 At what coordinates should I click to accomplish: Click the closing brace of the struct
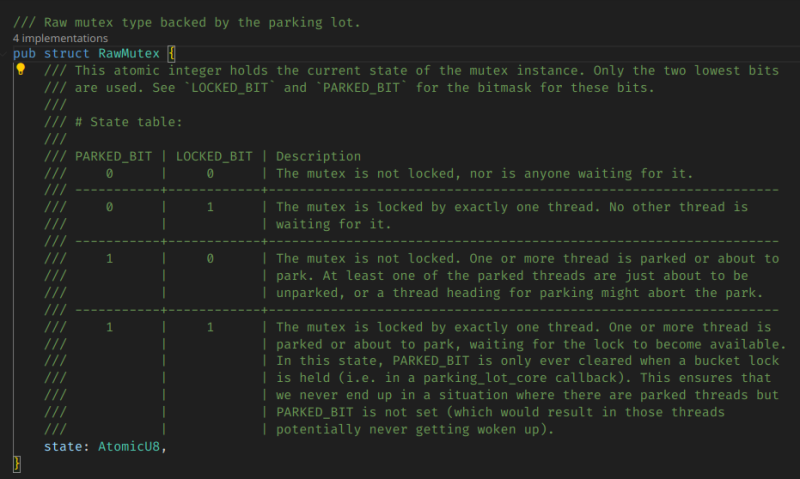tap(16, 462)
